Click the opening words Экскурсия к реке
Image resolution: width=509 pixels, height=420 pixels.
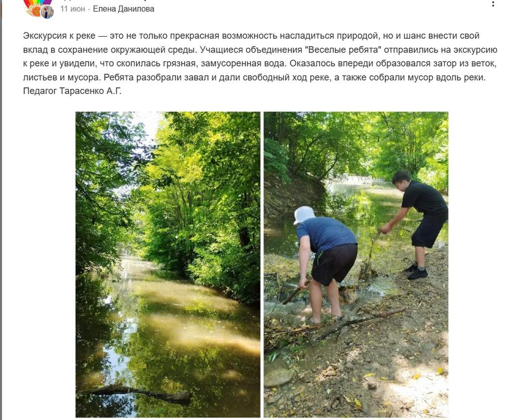pyautogui.click(x=59, y=36)
